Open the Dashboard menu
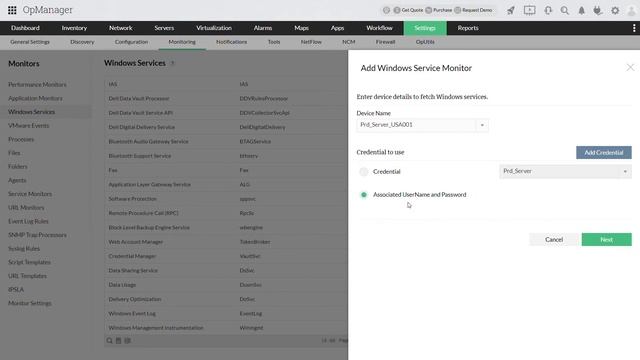Screen dimensions: 640x360 point(25,28)
